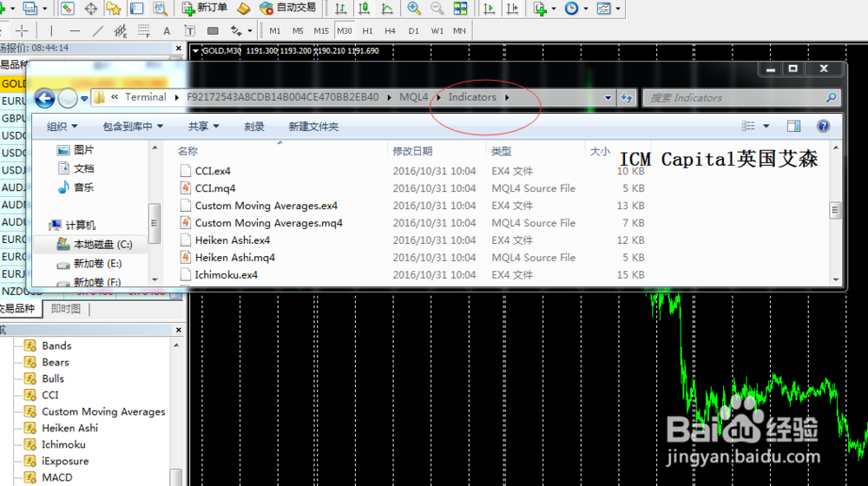Screen dimensions: 868x486
Task: Click Terminal in the address breadcrumb
Action: pyautogui.click(x=145, y=97)
